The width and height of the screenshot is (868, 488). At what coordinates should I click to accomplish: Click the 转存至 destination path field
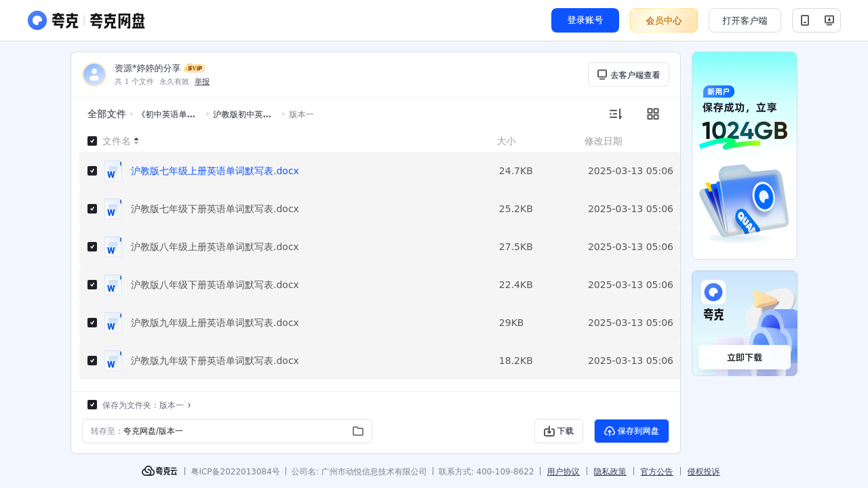click(x=227, y=431)
